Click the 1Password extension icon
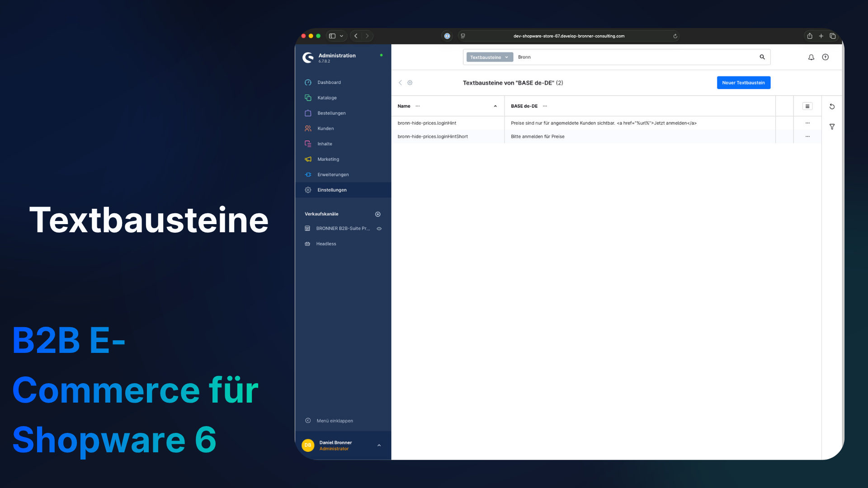The image size is (868, 488). (x=447, y=36)
